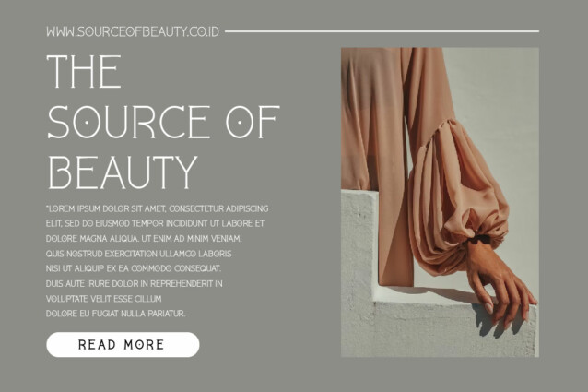Select line starting with Elit, sed do

point(155,223)
